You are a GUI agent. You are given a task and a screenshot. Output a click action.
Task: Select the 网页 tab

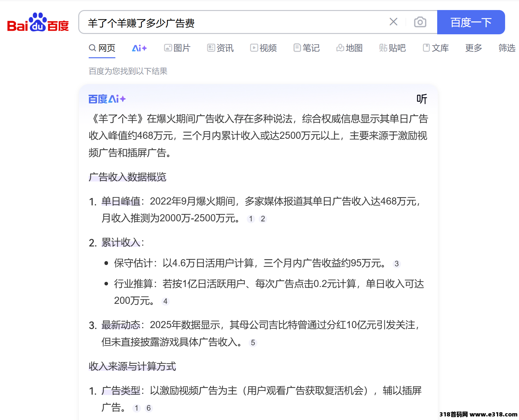(x=102, y=48)
